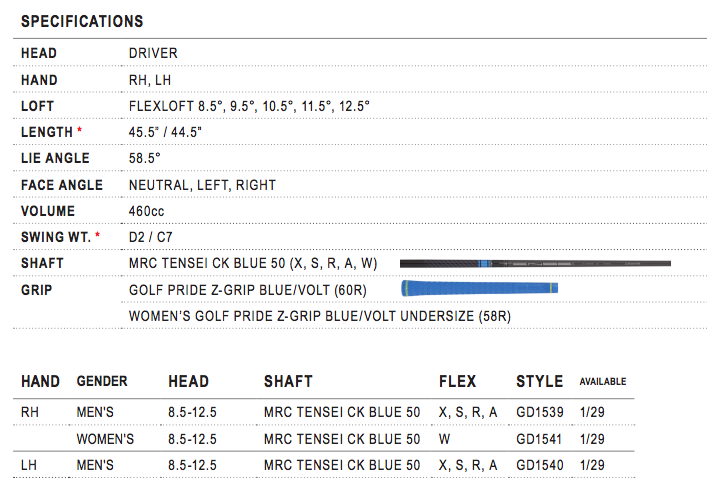Select the 45.5" / 44.5" length value

click(165, 132)
